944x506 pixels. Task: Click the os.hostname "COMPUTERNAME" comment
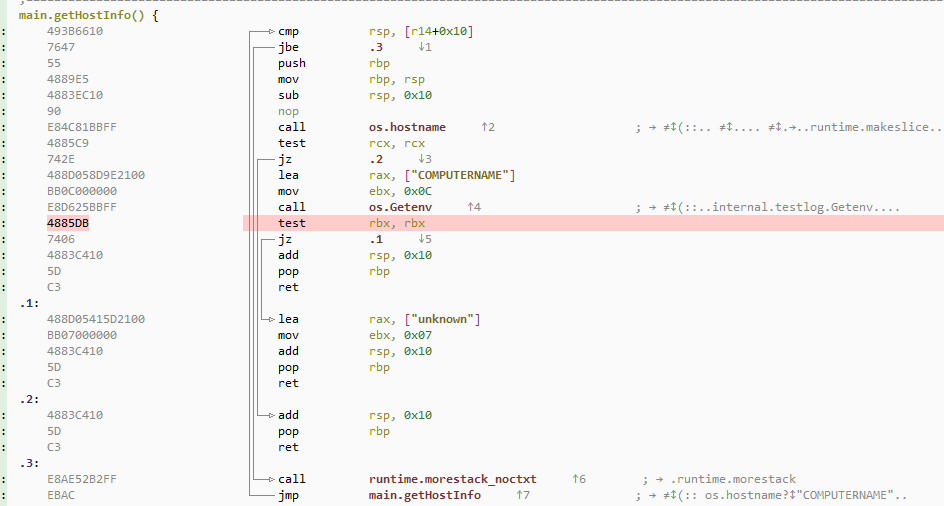click(x=771, y=495)
